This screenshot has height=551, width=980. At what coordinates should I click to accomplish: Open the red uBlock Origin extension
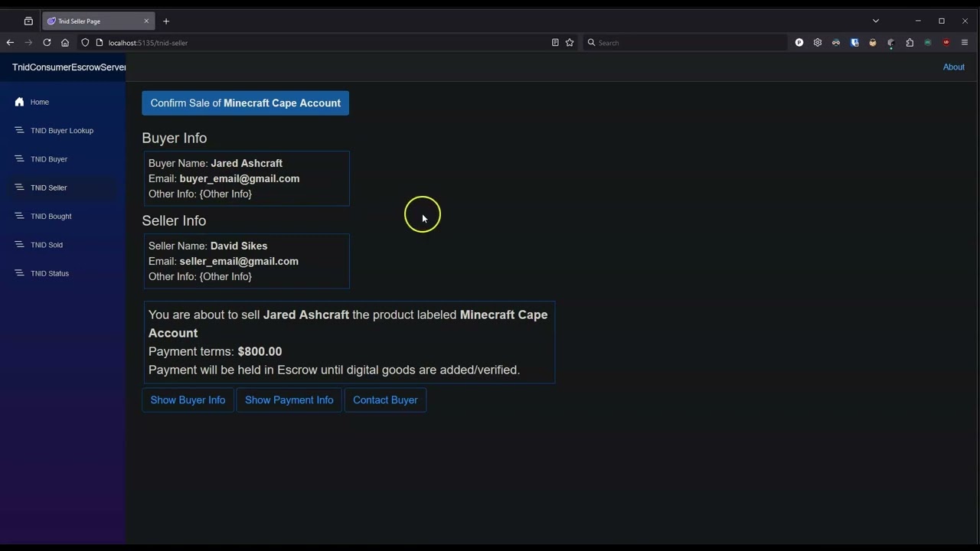click(946, 43)
